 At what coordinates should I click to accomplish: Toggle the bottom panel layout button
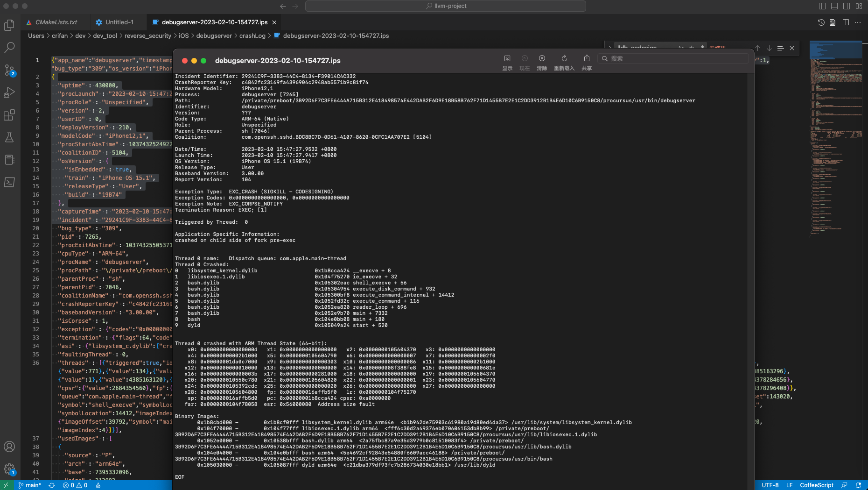pos(834,6)
